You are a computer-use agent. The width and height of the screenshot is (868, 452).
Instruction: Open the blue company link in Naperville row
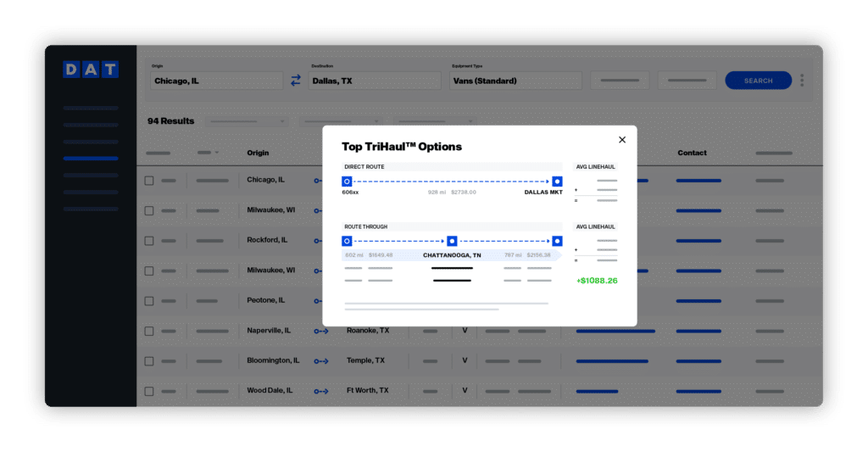615,332
